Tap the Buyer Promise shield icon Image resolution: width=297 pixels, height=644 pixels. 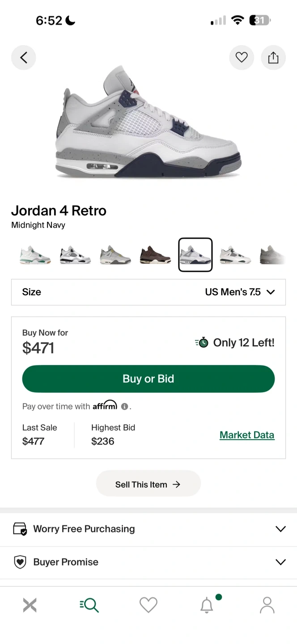coord(20,562)
